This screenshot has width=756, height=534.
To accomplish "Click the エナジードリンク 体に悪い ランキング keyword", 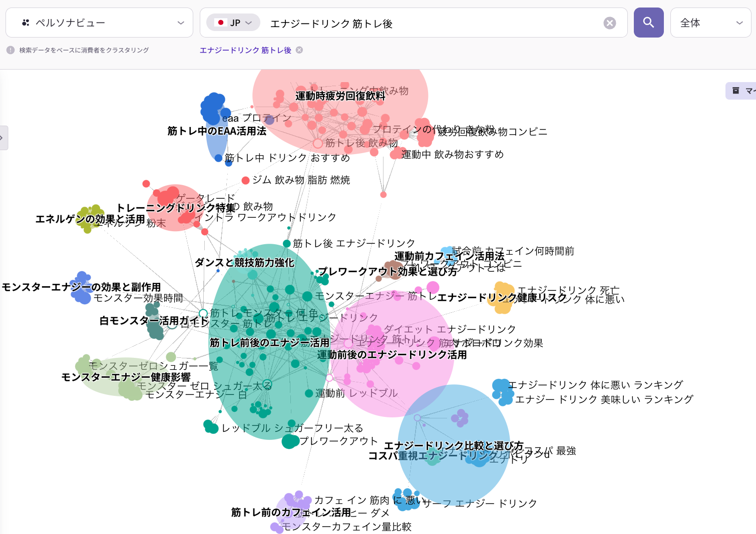I will (x=595, y=385).
